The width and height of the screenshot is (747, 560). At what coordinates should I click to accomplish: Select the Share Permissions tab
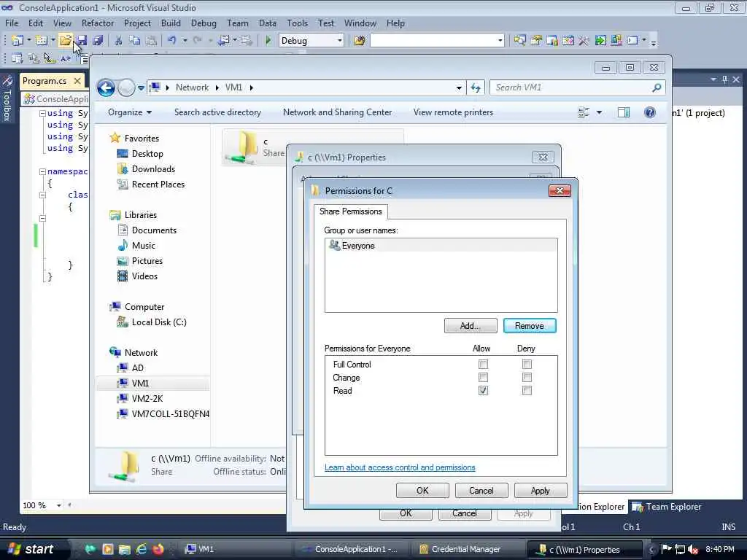(351, 211)
